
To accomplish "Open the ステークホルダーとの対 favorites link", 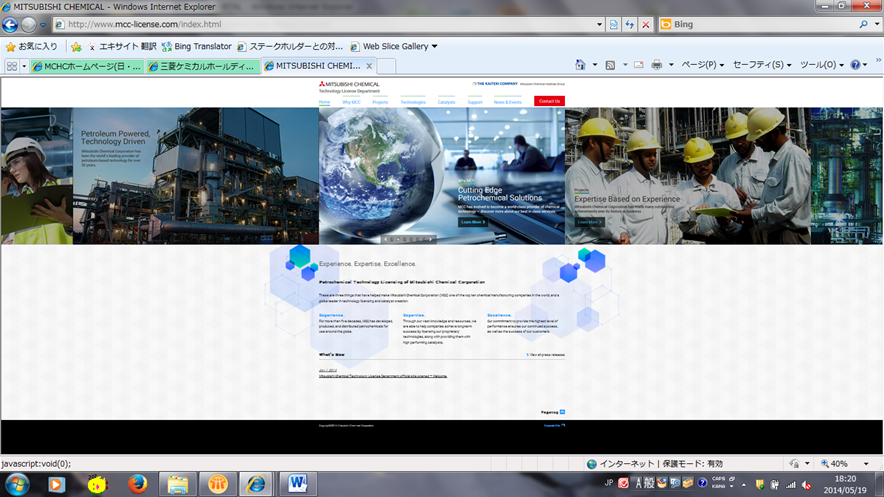I will tap(290, 46).
